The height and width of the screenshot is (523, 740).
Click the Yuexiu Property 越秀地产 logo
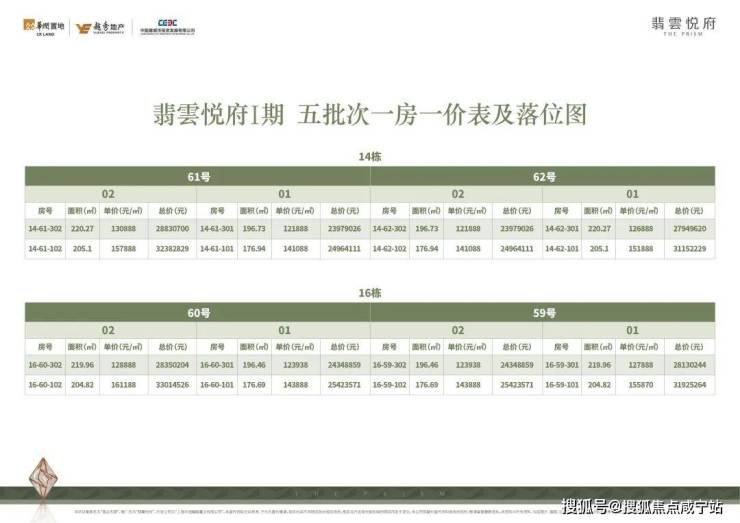click(100, 28)
